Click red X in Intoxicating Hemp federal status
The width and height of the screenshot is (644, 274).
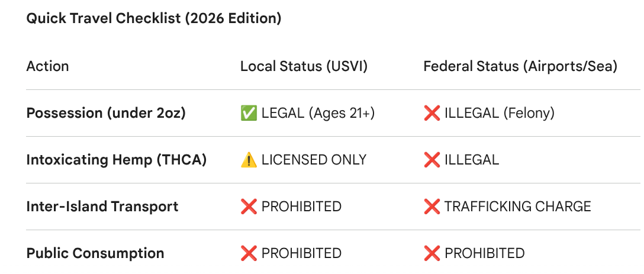point(432,159)
